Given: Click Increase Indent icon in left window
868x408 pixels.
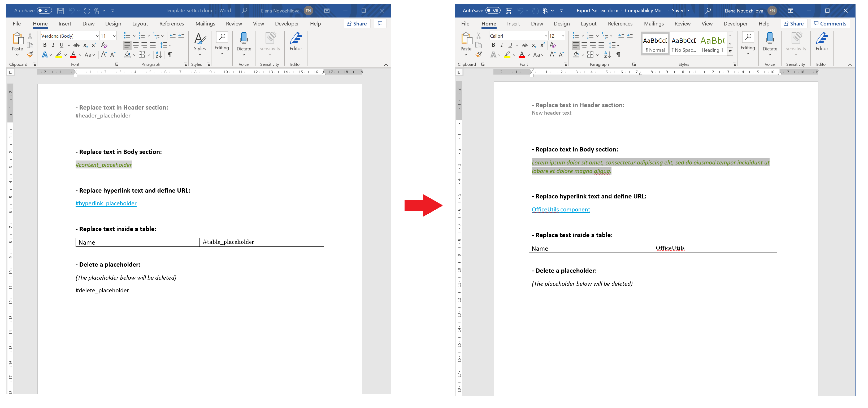Looking at the screenshot, I should click(181, 35).
